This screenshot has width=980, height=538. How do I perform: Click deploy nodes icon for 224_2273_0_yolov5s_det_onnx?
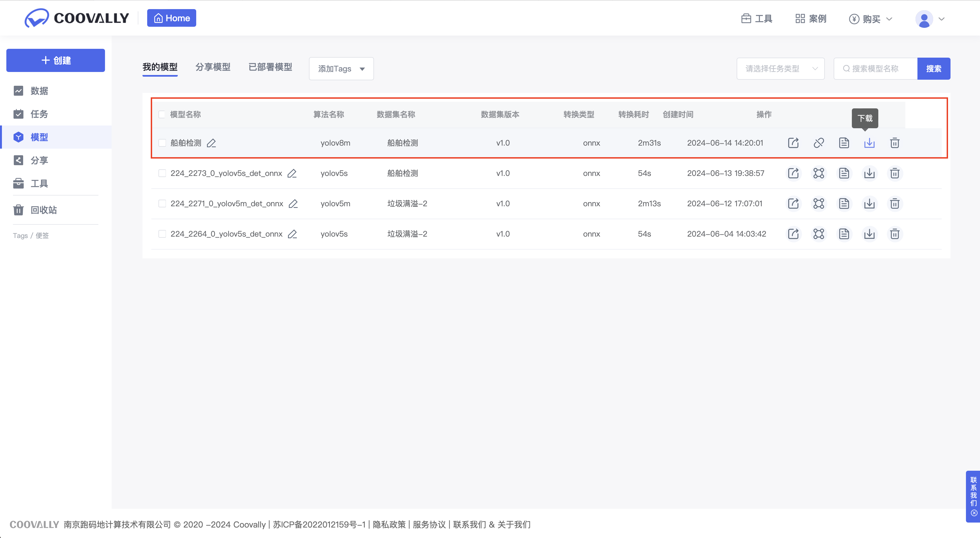click(x=819, y=173)
